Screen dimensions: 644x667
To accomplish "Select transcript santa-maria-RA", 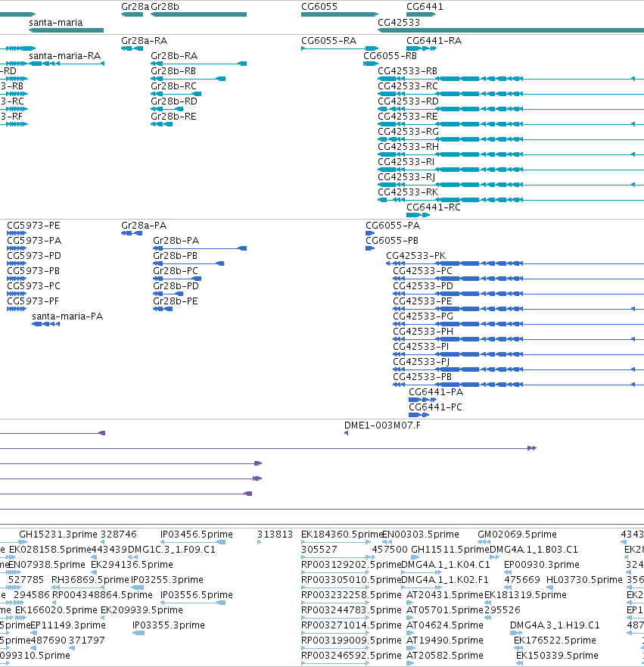I will pyautogui.click(x=64, y=56).
